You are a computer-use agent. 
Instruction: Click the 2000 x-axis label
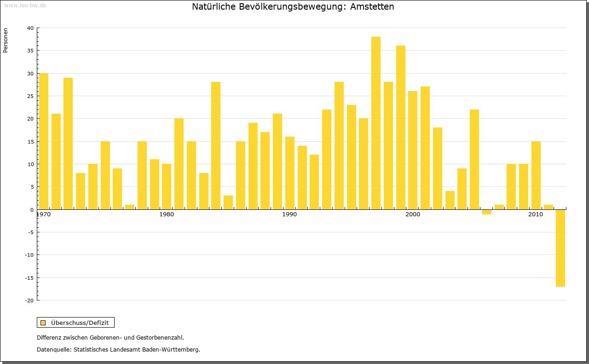pos(413,215)
